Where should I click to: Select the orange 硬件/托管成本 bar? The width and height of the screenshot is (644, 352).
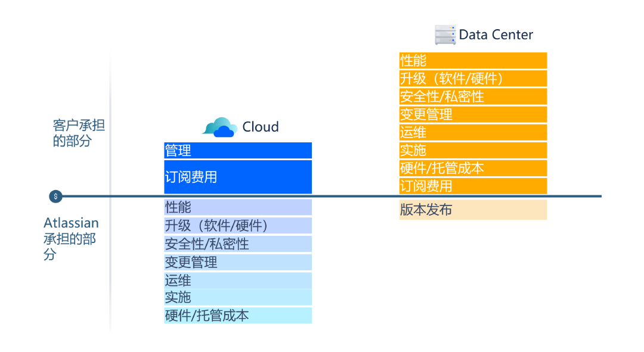[473, 168]
